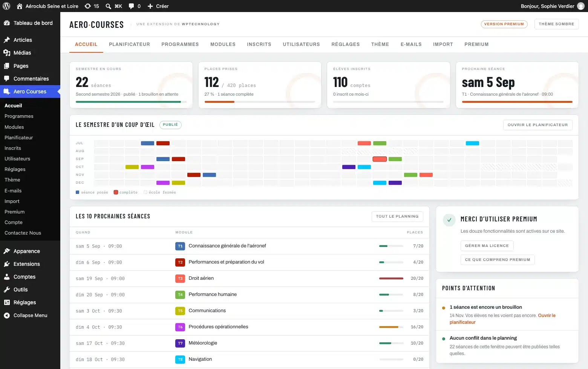
Task: Click the Places prises progress bar
Action: coord(260,102)
